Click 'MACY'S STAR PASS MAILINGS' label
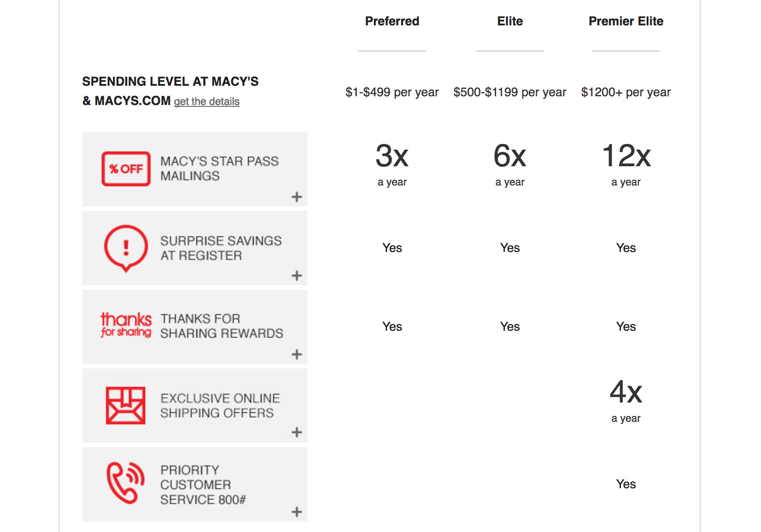This screenshot has height=532, width=761. click(219, 168)
